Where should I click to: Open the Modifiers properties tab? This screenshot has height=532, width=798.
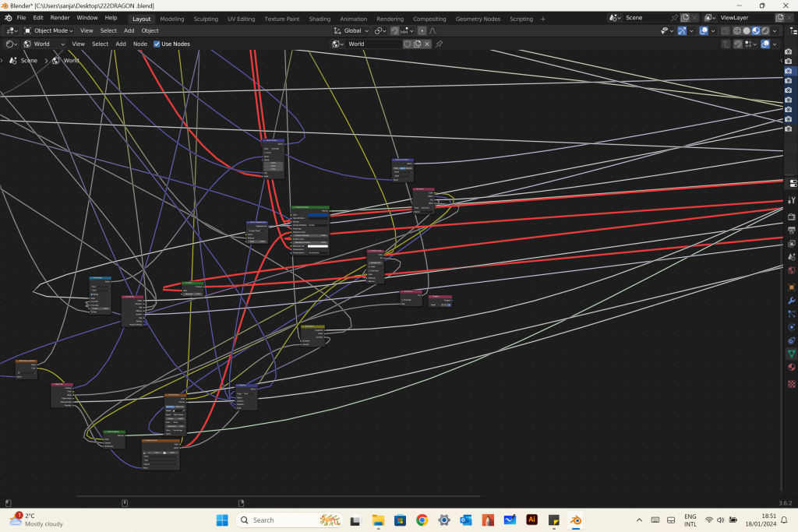click(x=792, y=301)
